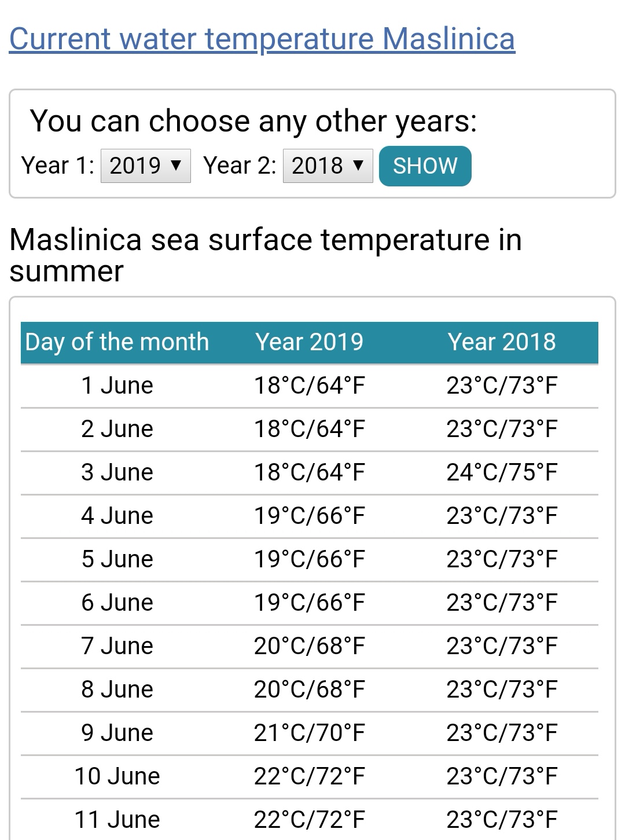Select the 9 June date cell
The image size is (625, 840).
pyautogui.click(x=117, y=733)
